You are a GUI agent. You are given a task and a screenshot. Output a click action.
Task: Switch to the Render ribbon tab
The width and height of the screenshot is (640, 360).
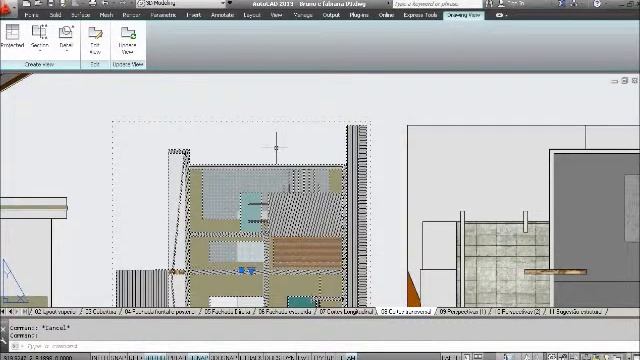(x=131, y=15)
